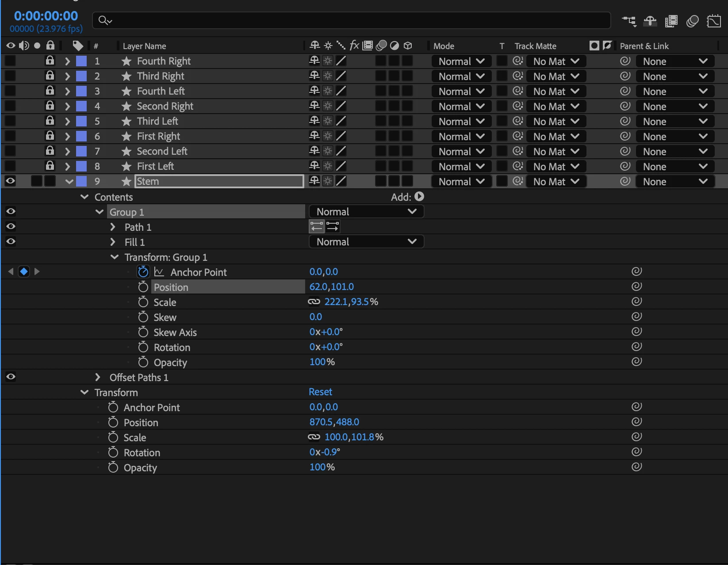This screenshot has height=565, width=728.
Task: Hide the Stem layer with eye icon
Action: tap(11, 181)
